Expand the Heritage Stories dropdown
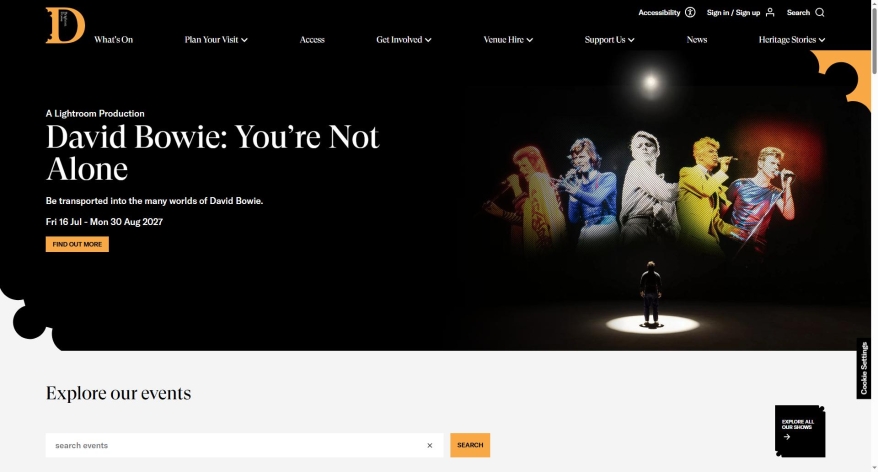Viewport: 878px width, 472px height. [x=792, y=40]
